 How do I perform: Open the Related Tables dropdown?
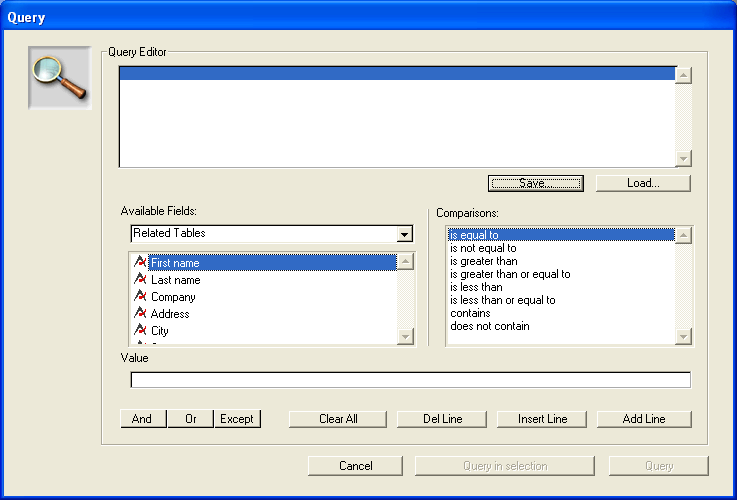(x=404, y=234)
